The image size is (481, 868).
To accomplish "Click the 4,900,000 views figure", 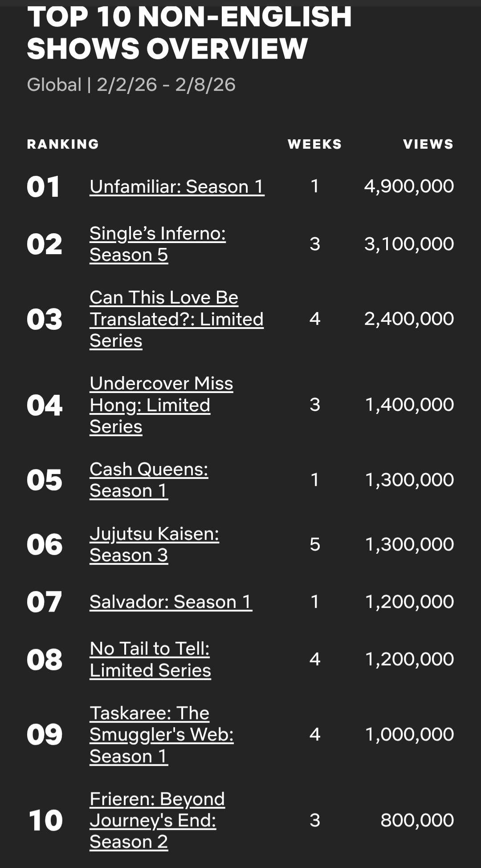I will click(x=409, y=186).
